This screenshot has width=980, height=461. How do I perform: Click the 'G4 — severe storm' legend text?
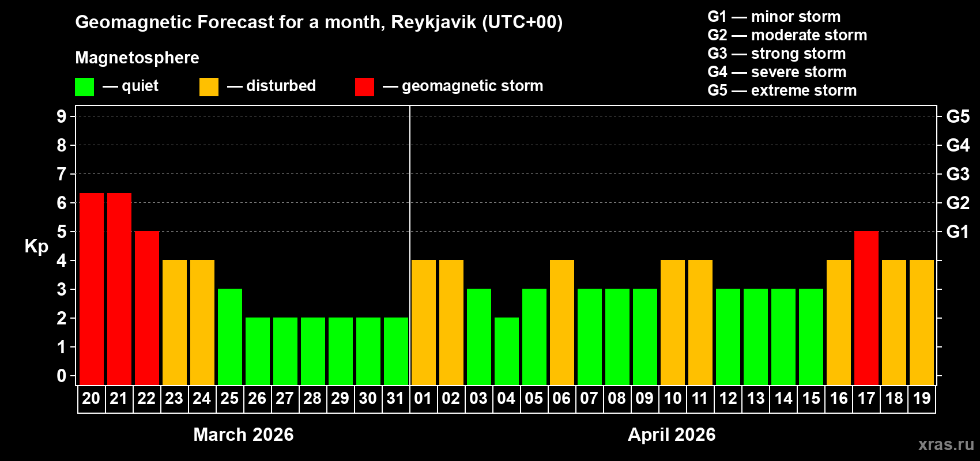[x=777, y=72]
